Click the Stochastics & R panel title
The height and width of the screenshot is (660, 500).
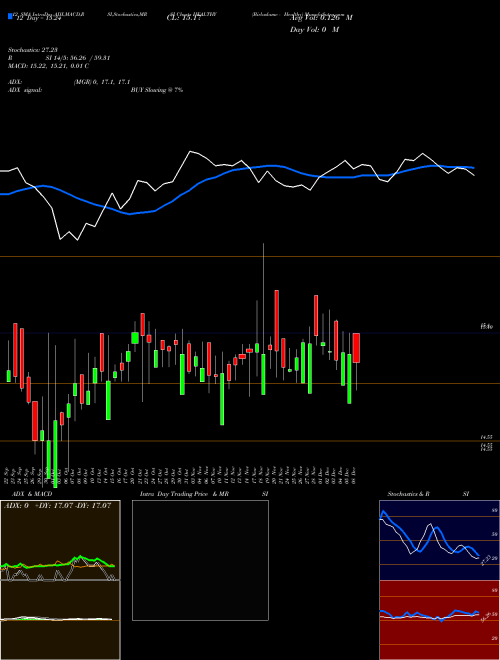[408, 494]
